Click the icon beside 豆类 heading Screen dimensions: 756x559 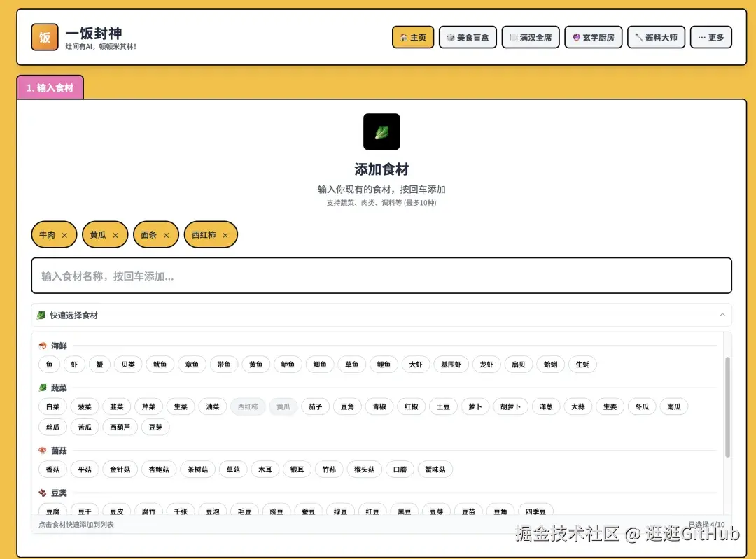pyautogui.click(x=42, y=493)
